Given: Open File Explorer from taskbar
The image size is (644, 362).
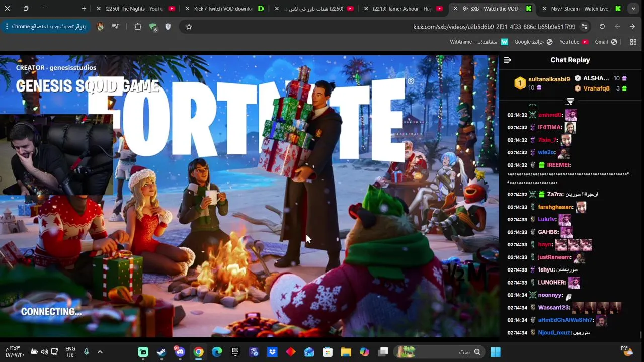Looking at the screenshot, I should click(346, 352).
